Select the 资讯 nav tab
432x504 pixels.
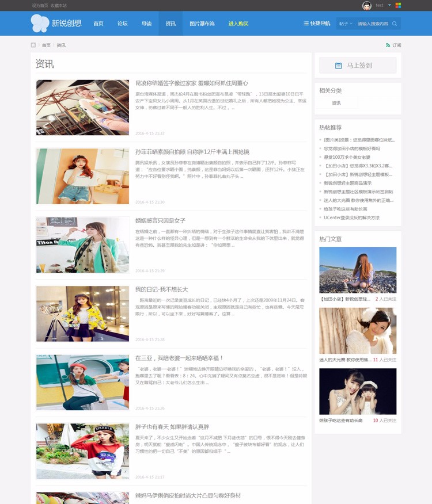click(x=170, y=24)
